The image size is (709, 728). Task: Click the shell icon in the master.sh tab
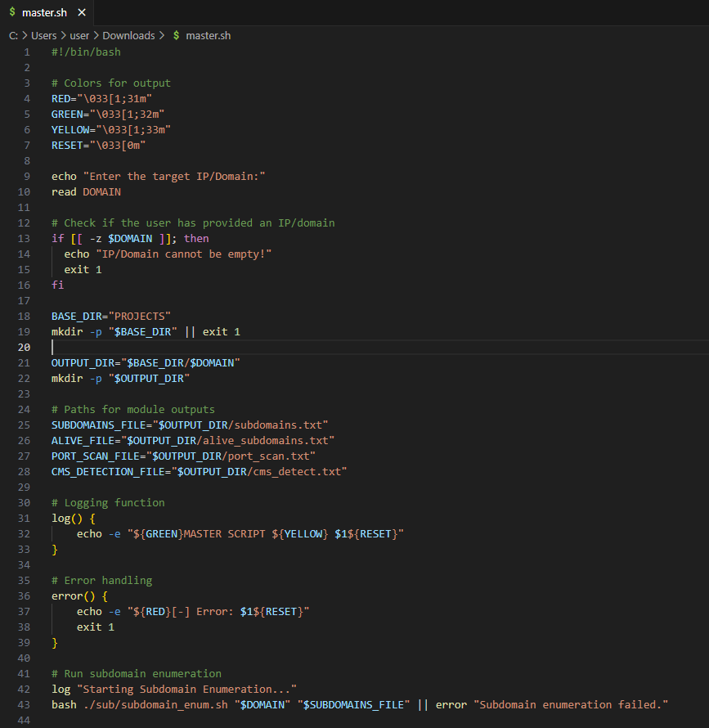[12, 12]
